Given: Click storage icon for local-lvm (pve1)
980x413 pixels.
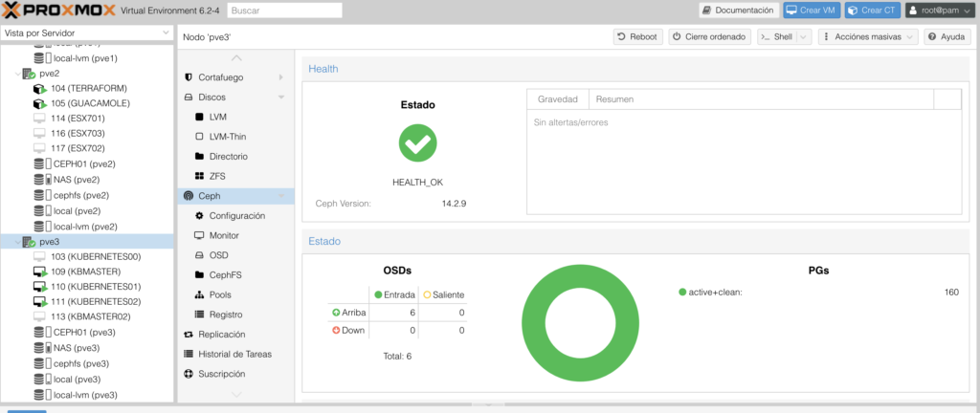Looking at the screenshot, I should click(42, 58).
